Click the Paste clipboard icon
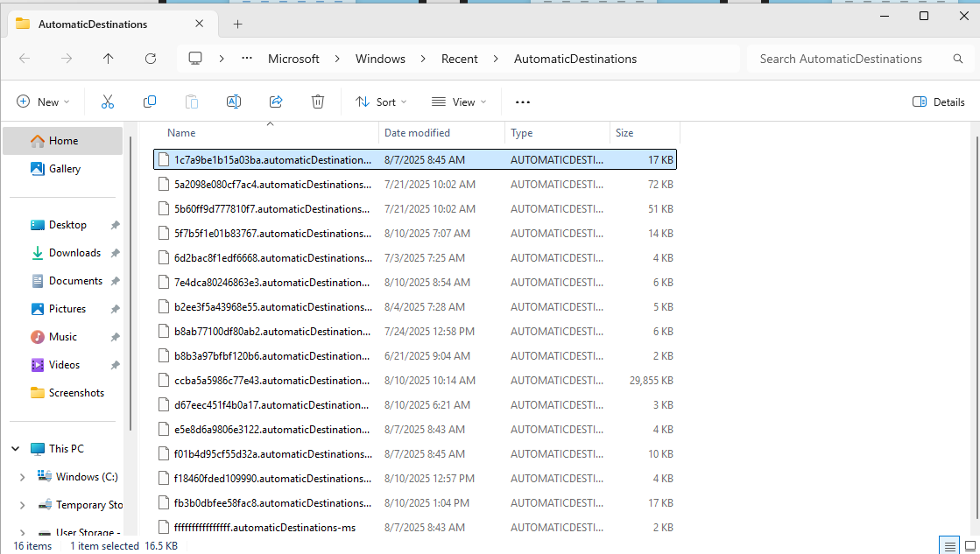Screen dimensions: 980x554 click(x=191, y=102)
